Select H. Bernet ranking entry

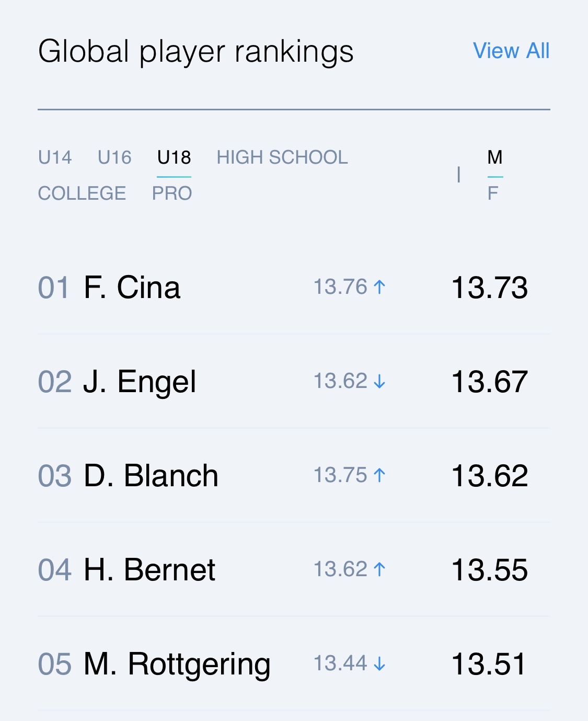(x=294, y=570)
